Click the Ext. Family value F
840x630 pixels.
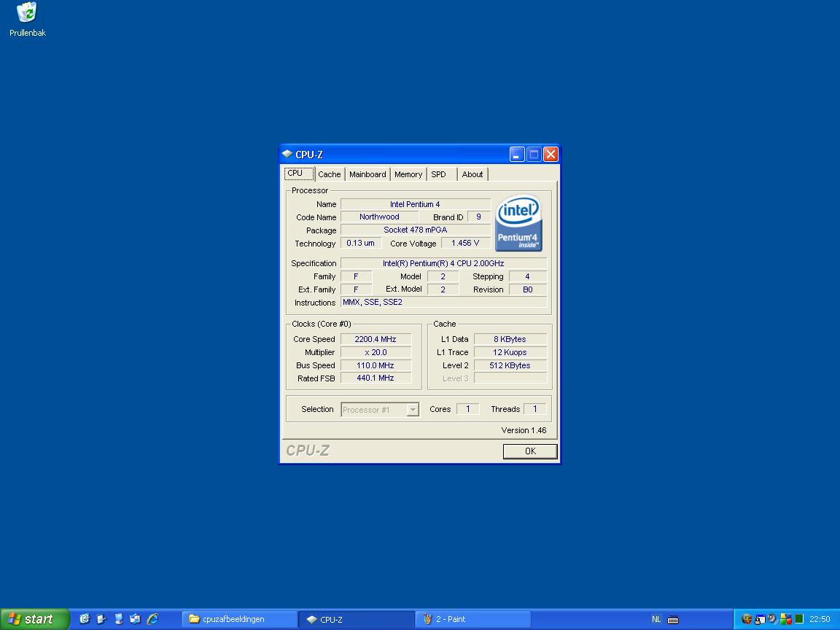pos(357,289)
